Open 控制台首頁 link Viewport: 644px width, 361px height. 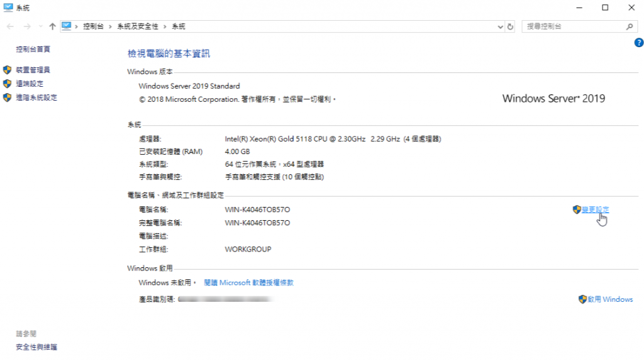click(x=33, y=49)
